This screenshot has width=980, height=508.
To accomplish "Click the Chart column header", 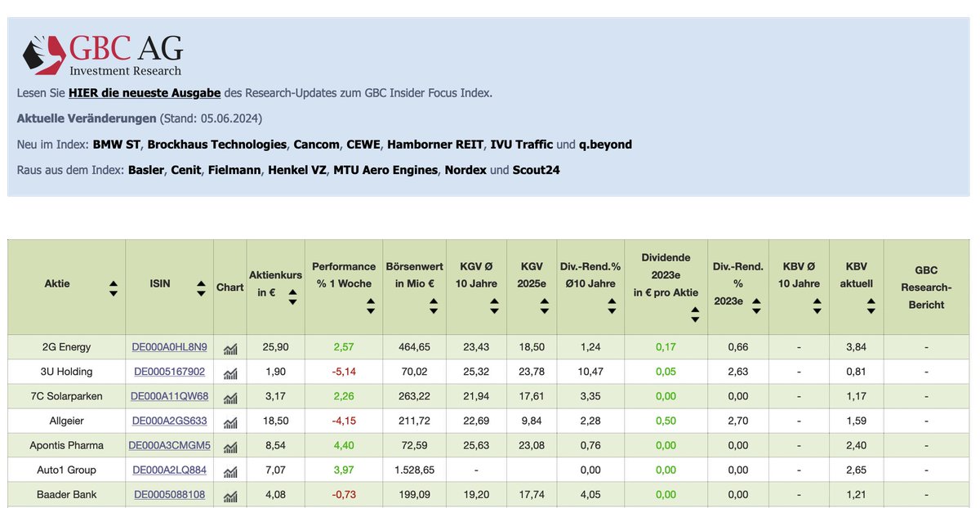I will 230,287.
